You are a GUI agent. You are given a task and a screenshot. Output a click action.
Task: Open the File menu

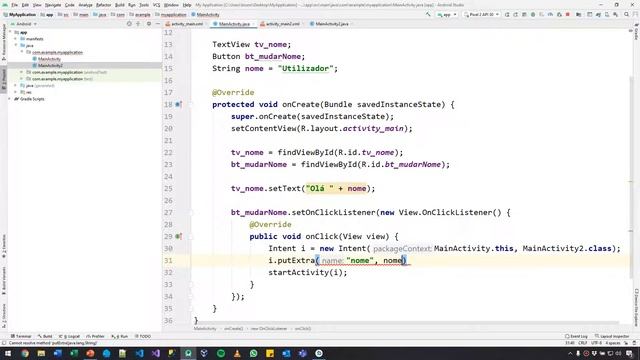point(14,5)
